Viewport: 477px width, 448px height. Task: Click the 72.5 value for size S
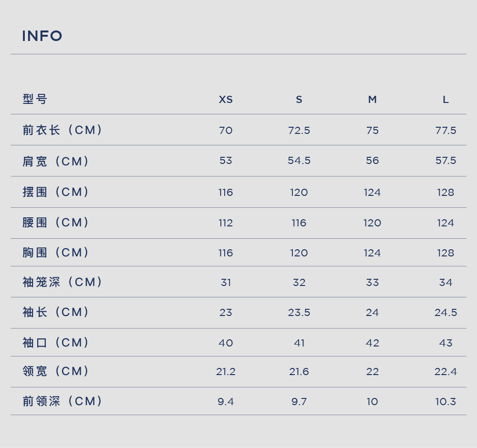[299, 131]
